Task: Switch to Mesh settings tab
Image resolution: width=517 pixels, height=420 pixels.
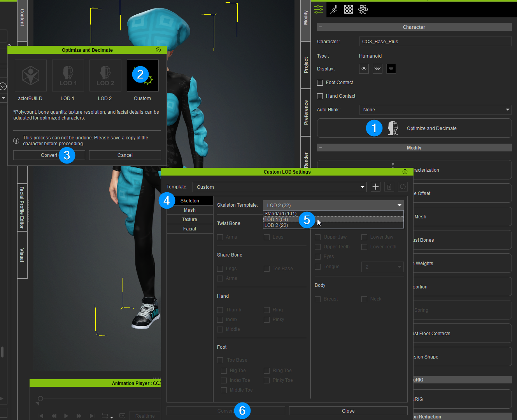Action: coord(189,210)
